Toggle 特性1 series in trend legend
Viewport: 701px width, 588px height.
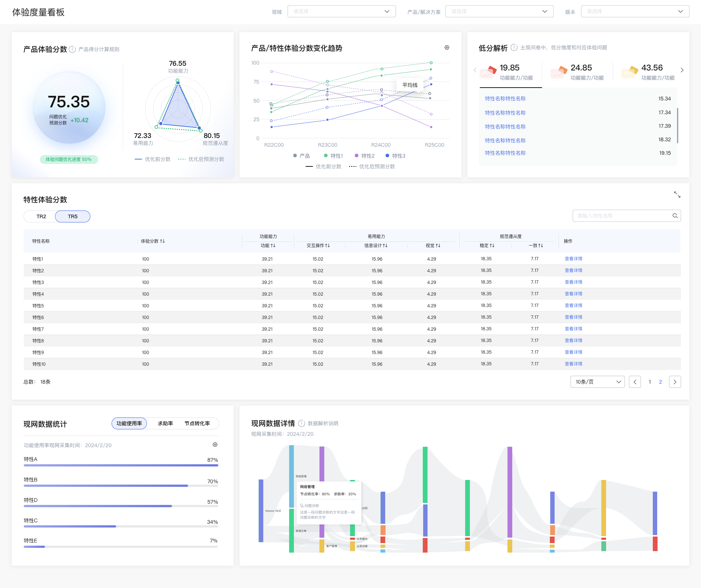[333, 156]
